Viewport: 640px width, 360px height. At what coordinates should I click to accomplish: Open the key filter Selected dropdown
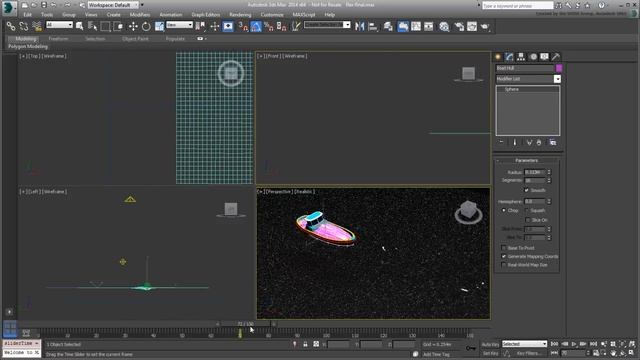tap(524, 344)
